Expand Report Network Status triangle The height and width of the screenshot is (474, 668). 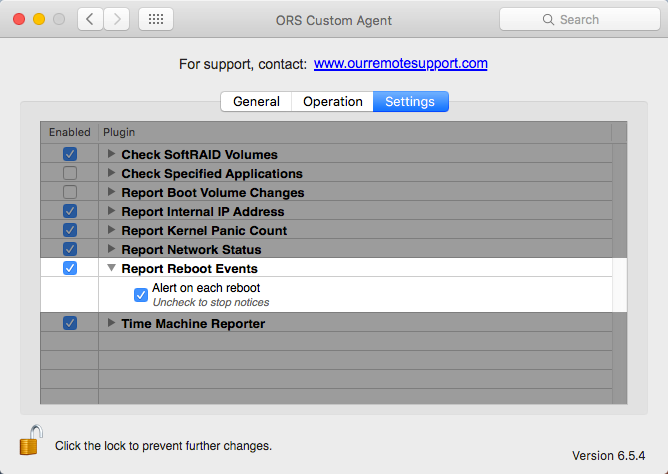pyautogui.click(x=111, y=248)
